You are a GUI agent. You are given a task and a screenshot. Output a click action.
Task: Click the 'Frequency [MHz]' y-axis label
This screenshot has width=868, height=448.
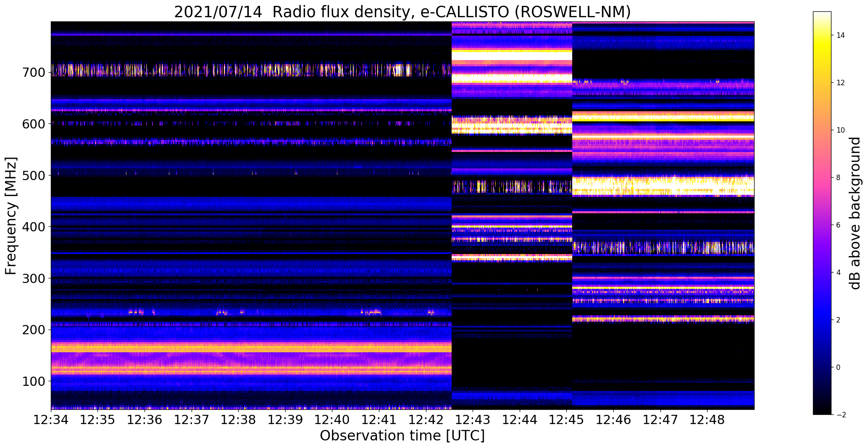tap(11, 216)
